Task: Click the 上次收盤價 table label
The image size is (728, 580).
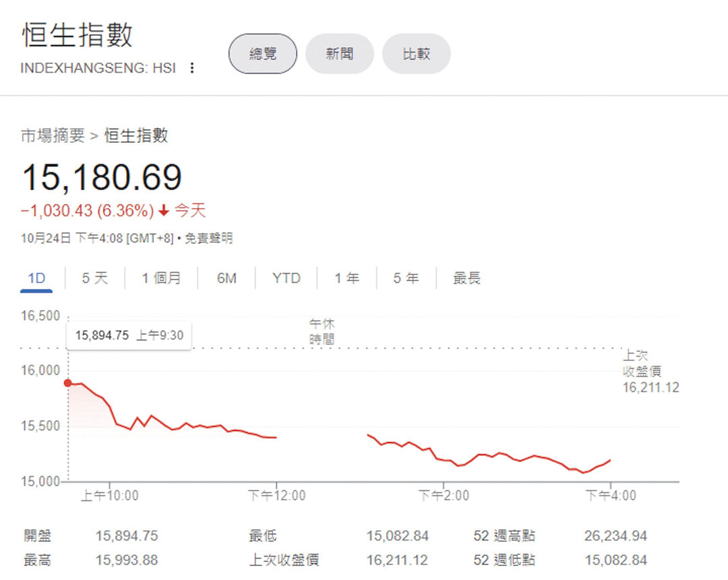Action: [284, 560]
